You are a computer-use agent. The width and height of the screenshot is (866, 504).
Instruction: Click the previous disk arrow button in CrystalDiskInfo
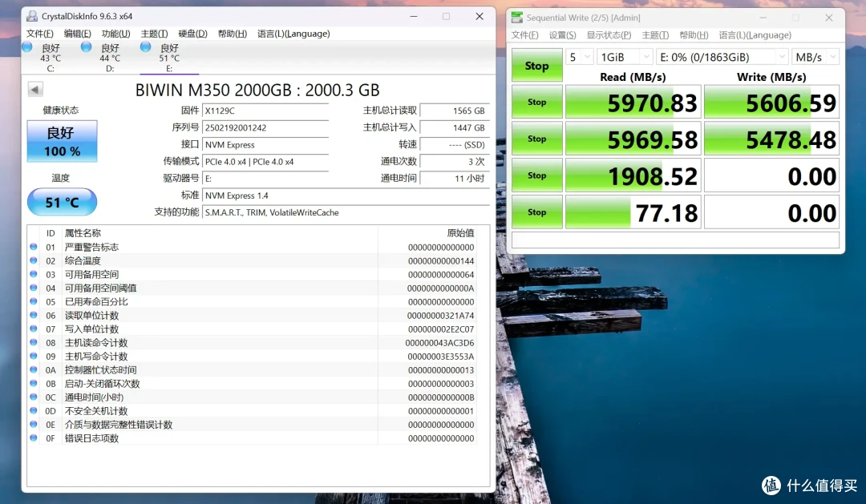34,89
